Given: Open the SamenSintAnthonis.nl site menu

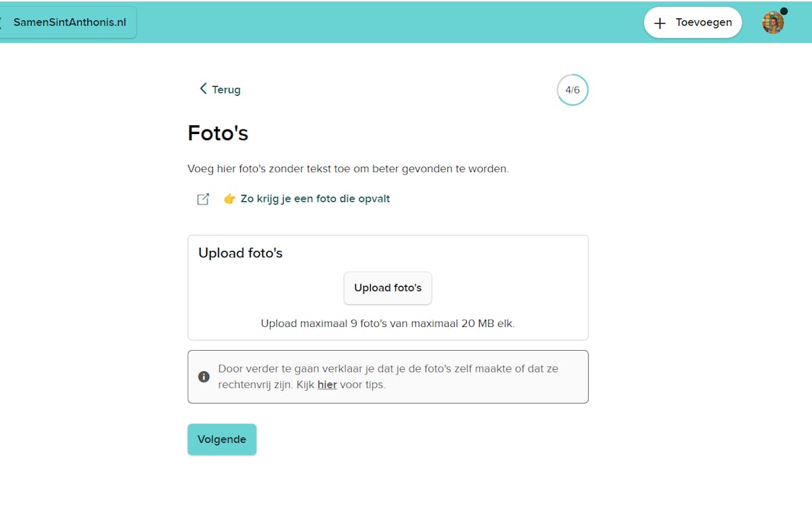Looking at the screenshot, I should coord(70,22).
